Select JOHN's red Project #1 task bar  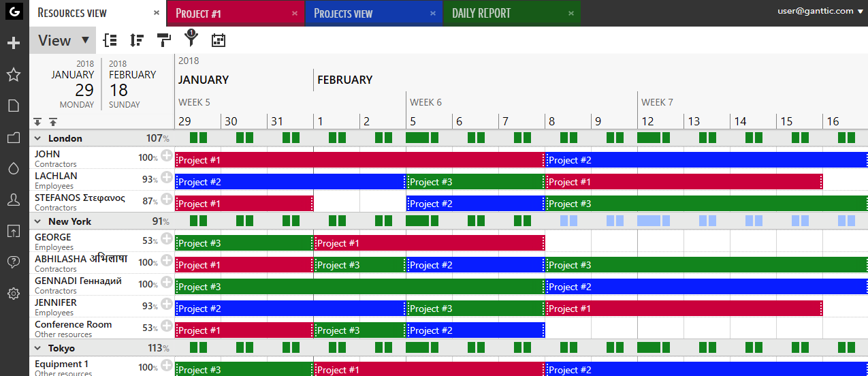359,160
